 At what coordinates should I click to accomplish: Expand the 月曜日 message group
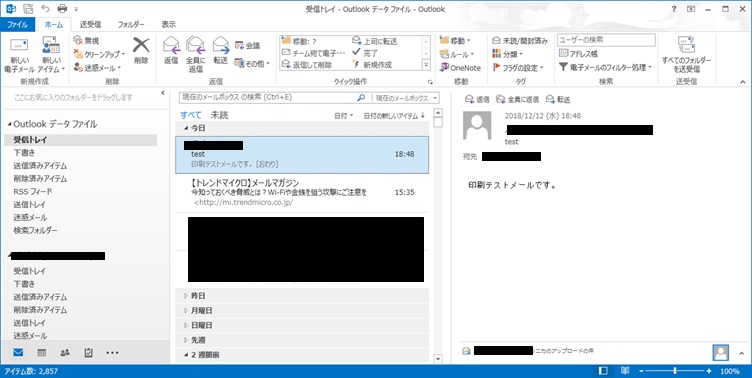(186, 311)
